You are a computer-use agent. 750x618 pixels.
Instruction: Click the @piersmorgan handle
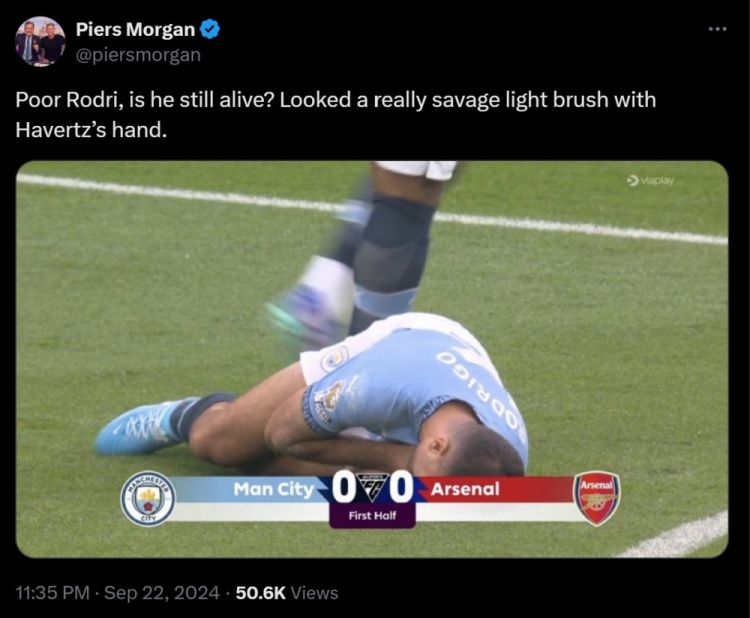pyautogui.click(x=138, y=55)
